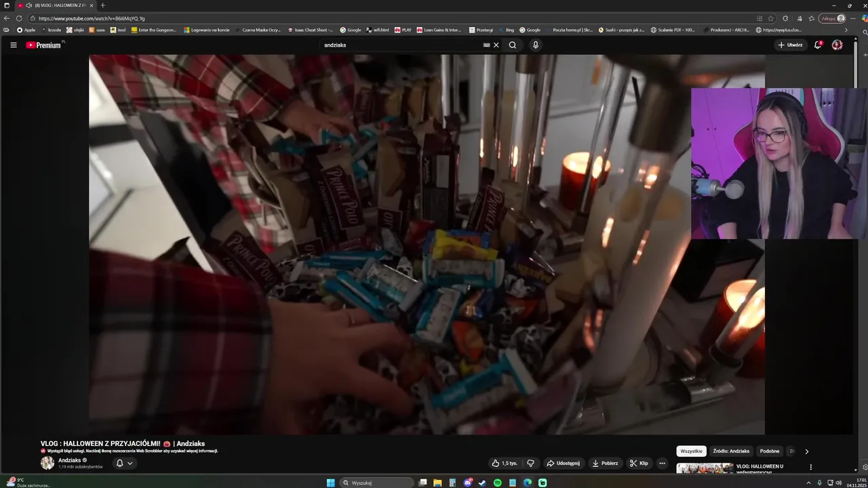
Task: Open the Enter the Gungeon bookmark
Action: pyautogui.click(x=154, y=30)
